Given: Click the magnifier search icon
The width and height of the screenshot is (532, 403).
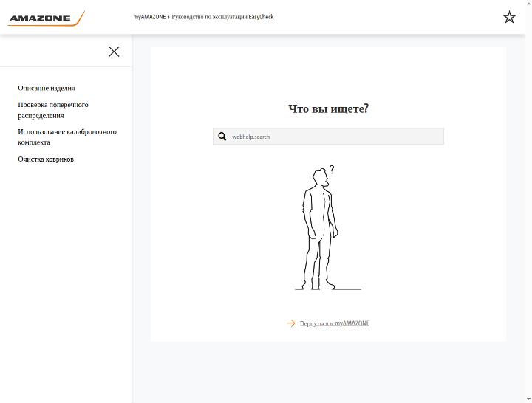Looking at the screenshot, I should (222, 137).
